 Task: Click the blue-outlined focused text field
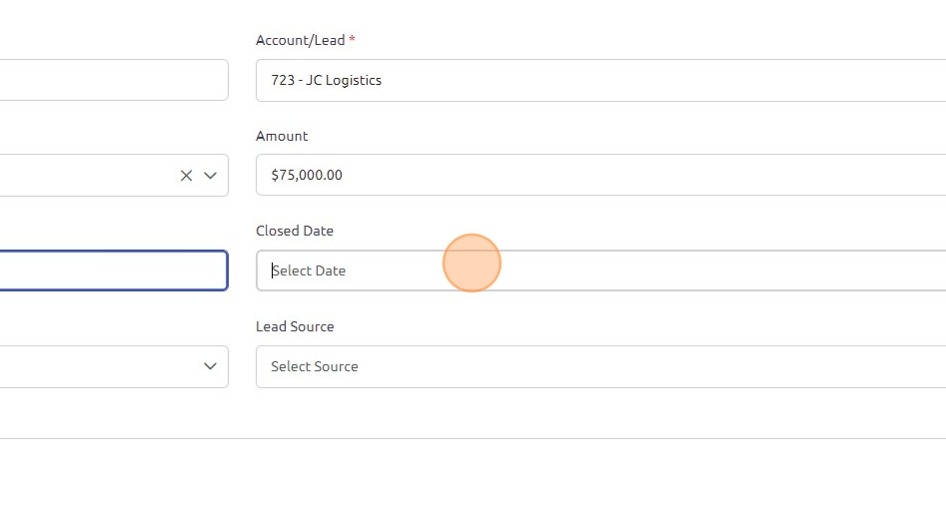[110, 271]
